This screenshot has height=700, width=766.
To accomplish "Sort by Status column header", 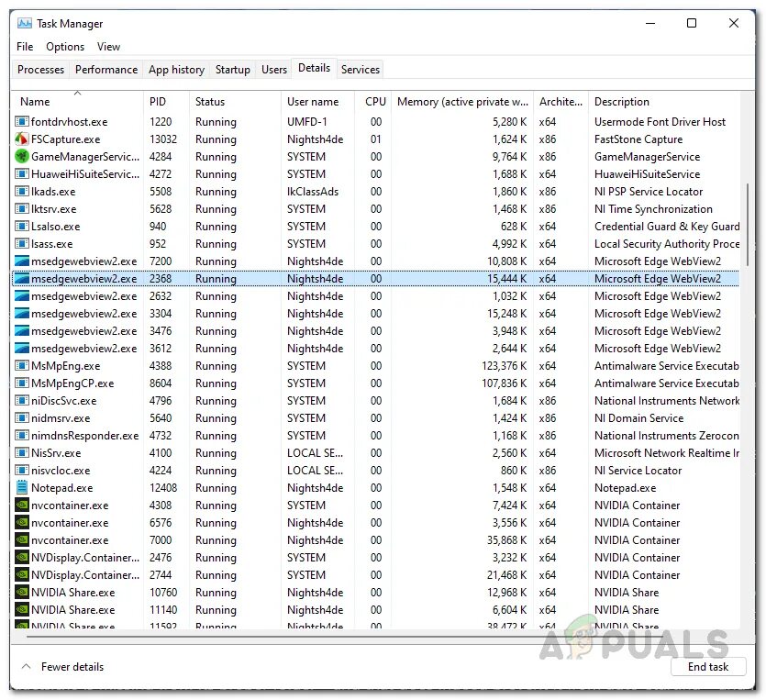I will pos(235,102).
